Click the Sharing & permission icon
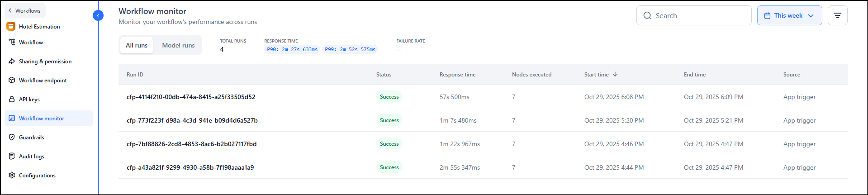 click(x=12, y=62)
